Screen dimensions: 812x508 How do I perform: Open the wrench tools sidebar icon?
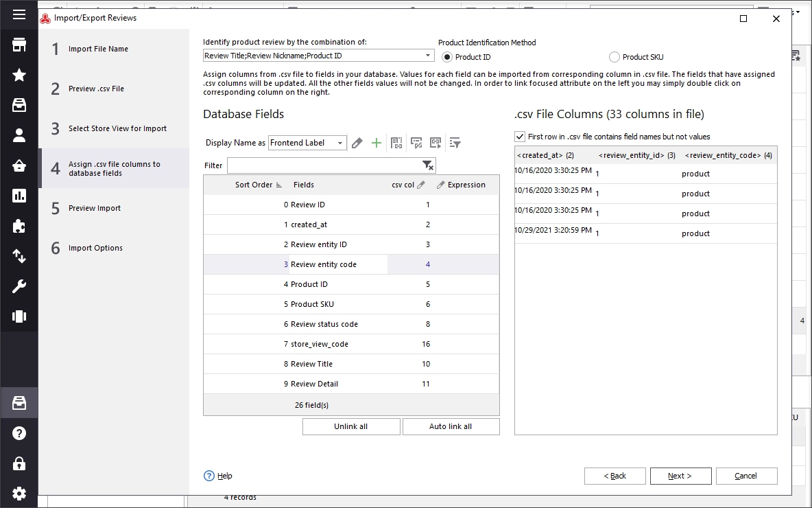[x=19, y=286]
